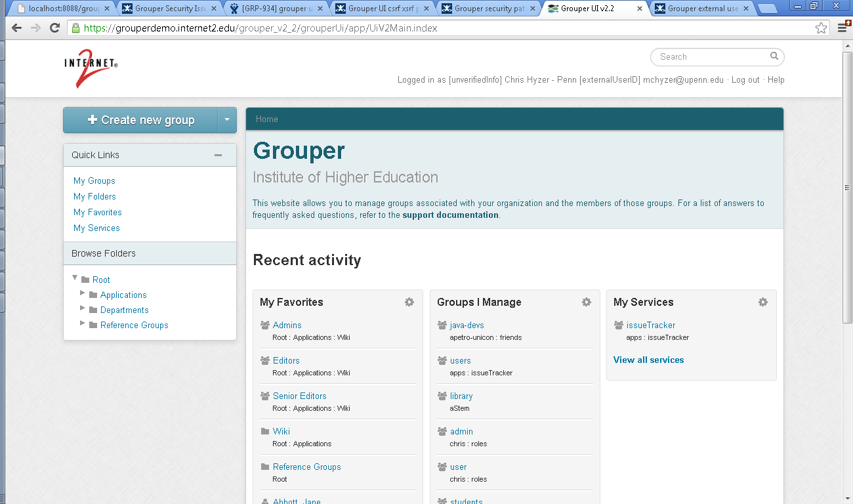
Task: Click Reference Groups folder icon in tree
Action: click(93, 325)
